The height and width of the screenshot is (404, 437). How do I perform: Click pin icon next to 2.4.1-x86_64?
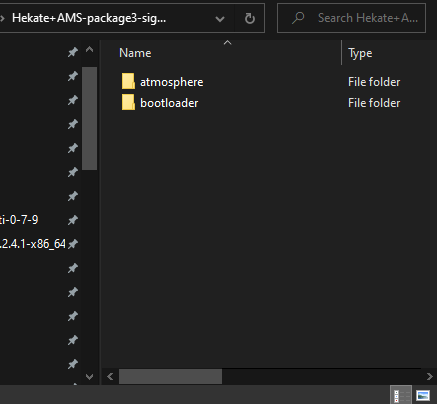(73, 244)
